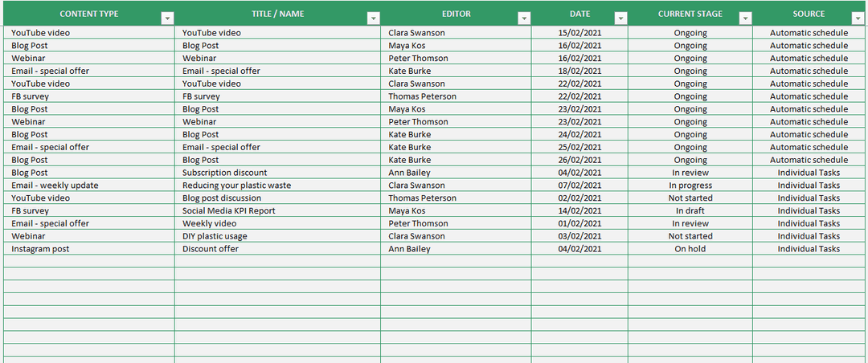Viewport: 868px width, 363px height.
Task: Click the 'Reducing your plastic waste' cell
Action: 237,186
